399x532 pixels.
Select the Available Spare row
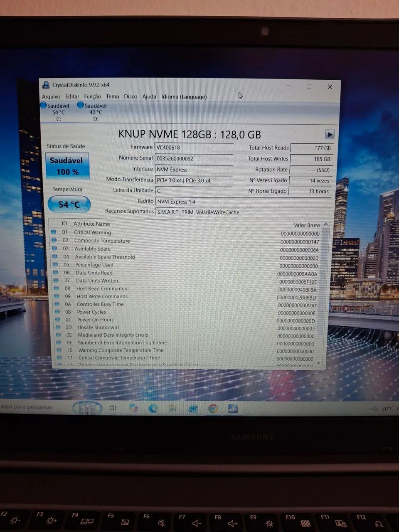click(186, 249)
